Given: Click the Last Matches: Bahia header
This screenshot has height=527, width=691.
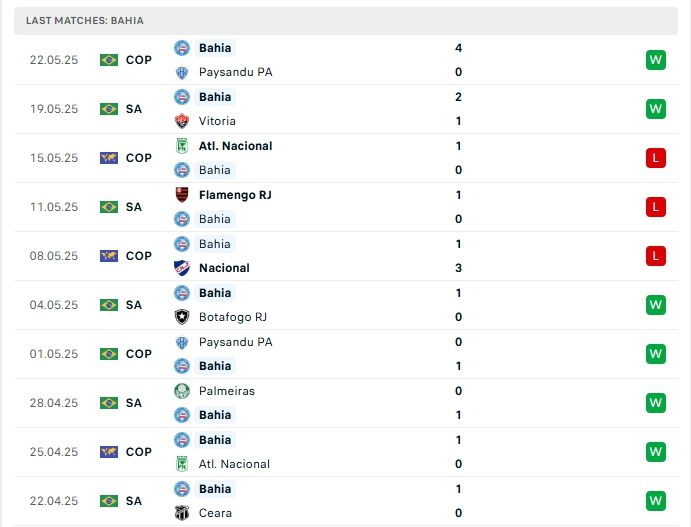Looking at the screenshot, I should (x=84, y=20).
